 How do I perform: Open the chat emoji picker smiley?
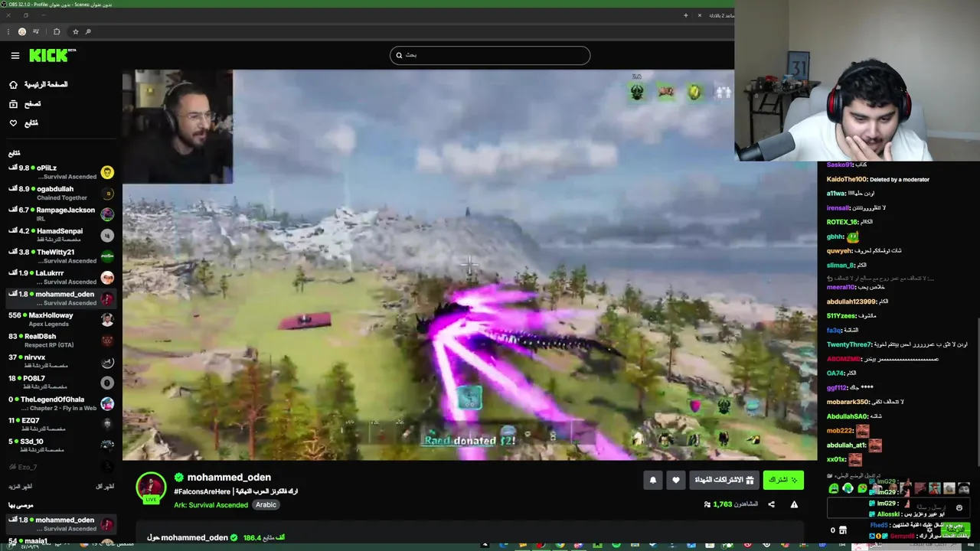[x=959, y=507]
